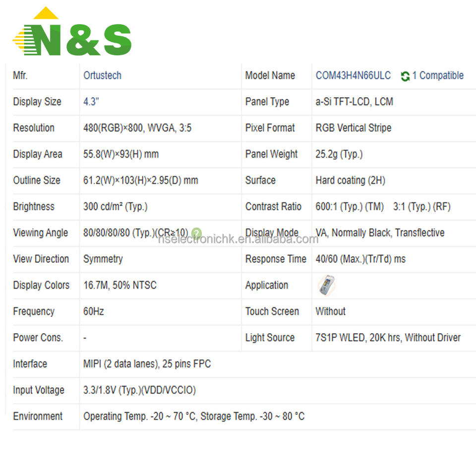476x476 pixels.
Task: Click the Touch Screen Without value
Action: 330,311
